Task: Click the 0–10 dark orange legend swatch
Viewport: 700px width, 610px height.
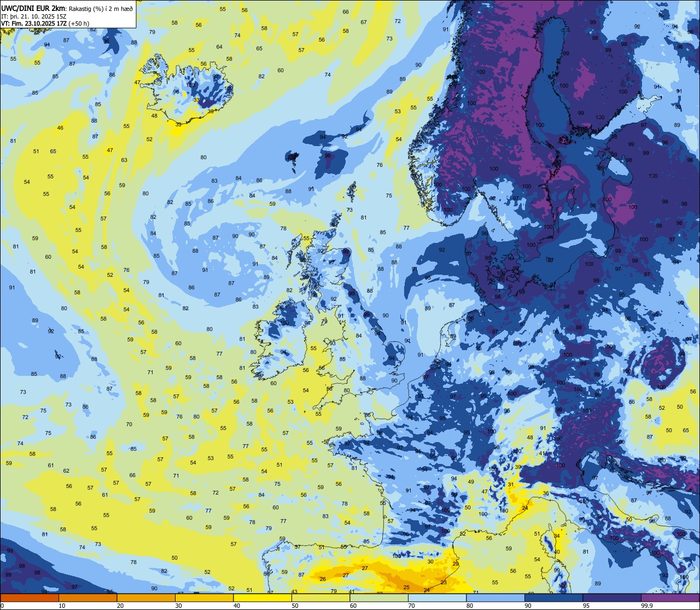Action: point(30,597)
